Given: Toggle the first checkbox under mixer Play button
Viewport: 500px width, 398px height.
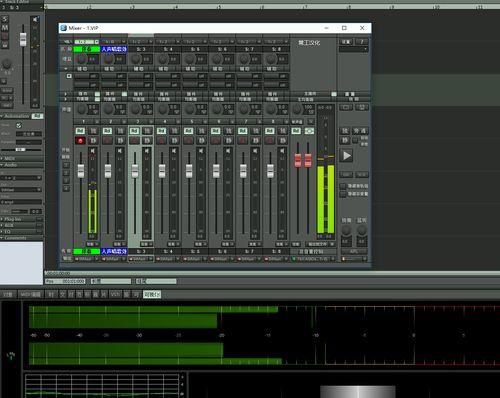Looking at the screenshot, I should 343,186.
